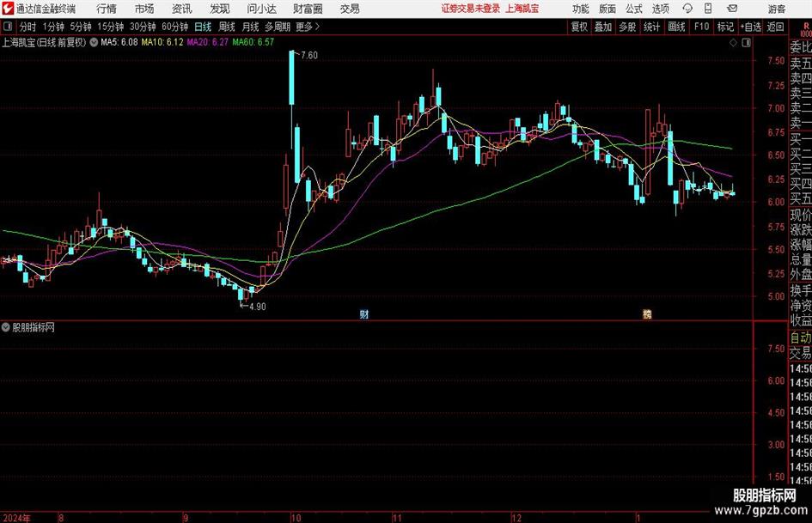Toggle the right panel layout icon

coord(746,43)
